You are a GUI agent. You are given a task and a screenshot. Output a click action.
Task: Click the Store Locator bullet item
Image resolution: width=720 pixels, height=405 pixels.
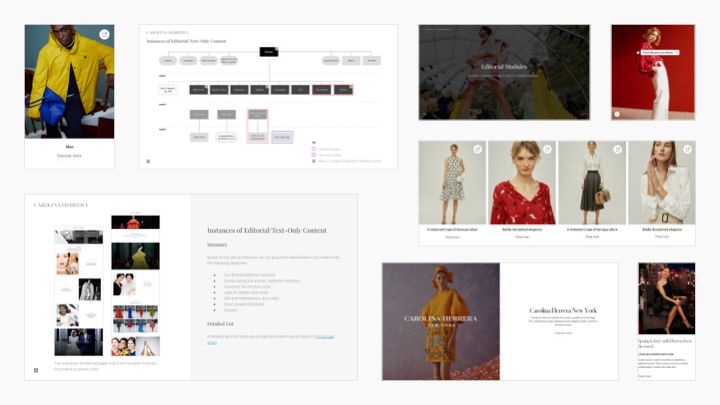[244, 304]
